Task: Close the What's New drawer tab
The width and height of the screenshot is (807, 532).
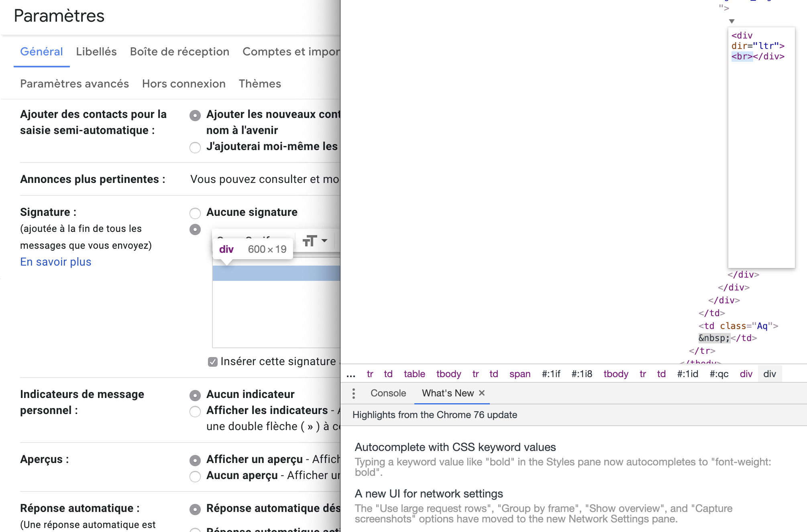Action: click(x=482, y=393)
